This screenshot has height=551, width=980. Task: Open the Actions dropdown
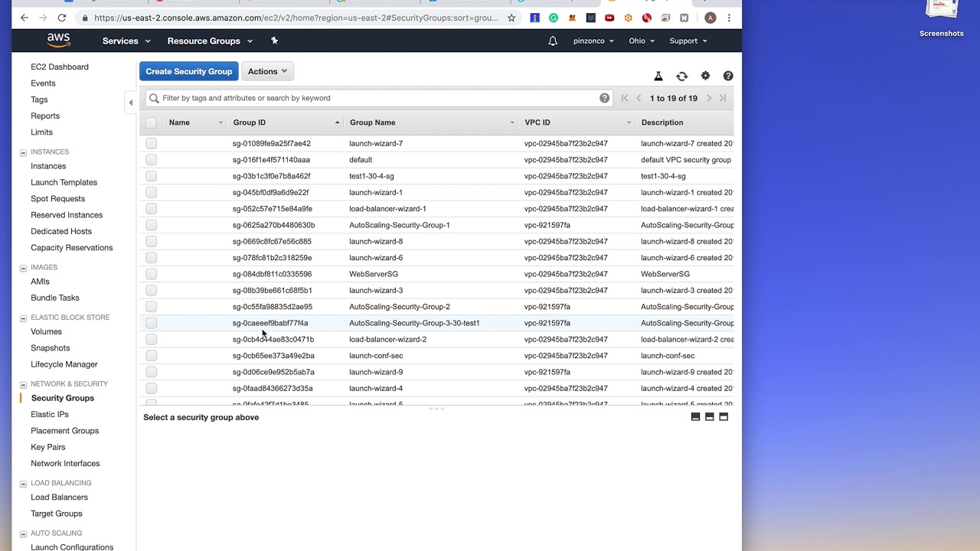point(267,71)
